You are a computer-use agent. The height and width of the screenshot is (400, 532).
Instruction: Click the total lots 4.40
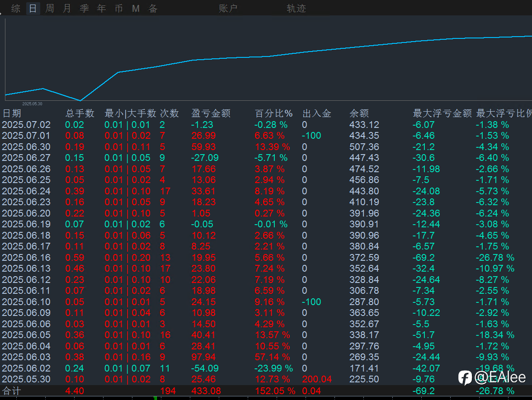click(75, 391)
